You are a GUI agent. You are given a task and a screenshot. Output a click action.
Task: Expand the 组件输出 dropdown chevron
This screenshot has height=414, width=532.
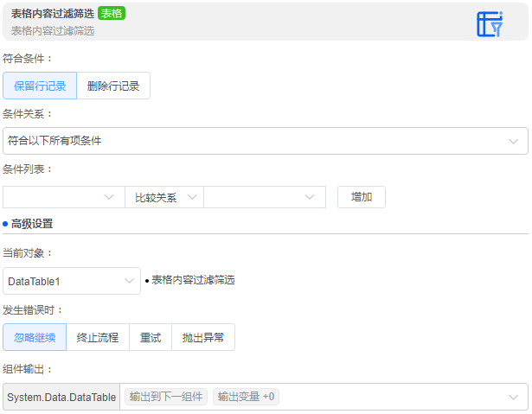(513, 397)
